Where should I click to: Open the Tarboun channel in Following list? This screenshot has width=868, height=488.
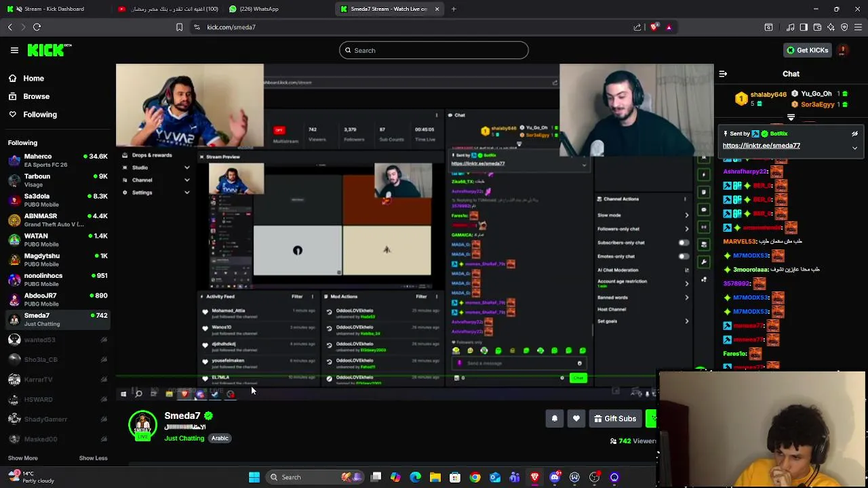tap(58, 180)
